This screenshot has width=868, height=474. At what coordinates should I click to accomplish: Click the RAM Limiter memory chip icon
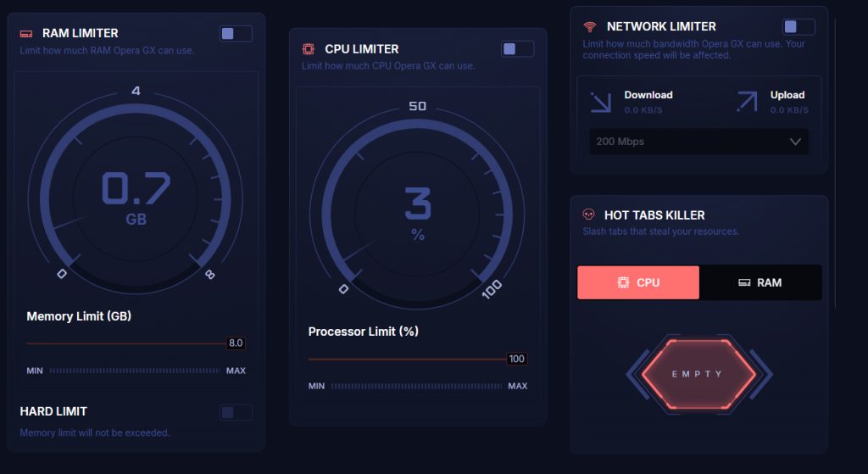[26, 34]
